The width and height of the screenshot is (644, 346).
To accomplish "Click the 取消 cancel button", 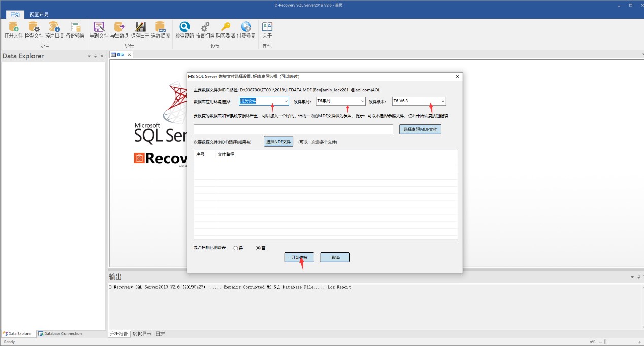I will tap(335, 258).
